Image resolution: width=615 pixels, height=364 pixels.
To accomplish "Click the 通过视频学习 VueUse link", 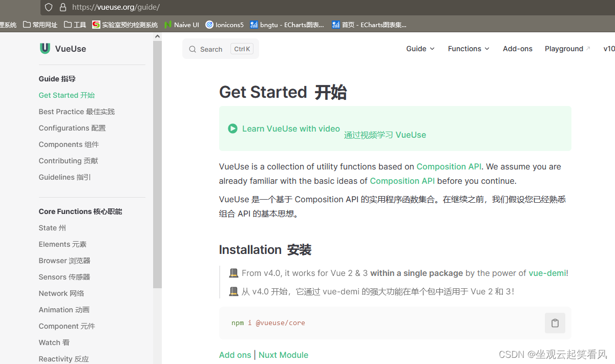I will point(385,135).
